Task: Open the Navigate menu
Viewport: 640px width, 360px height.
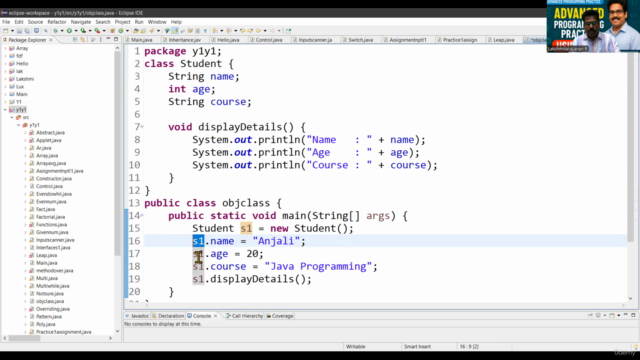Action: click(x=81, y=22)
